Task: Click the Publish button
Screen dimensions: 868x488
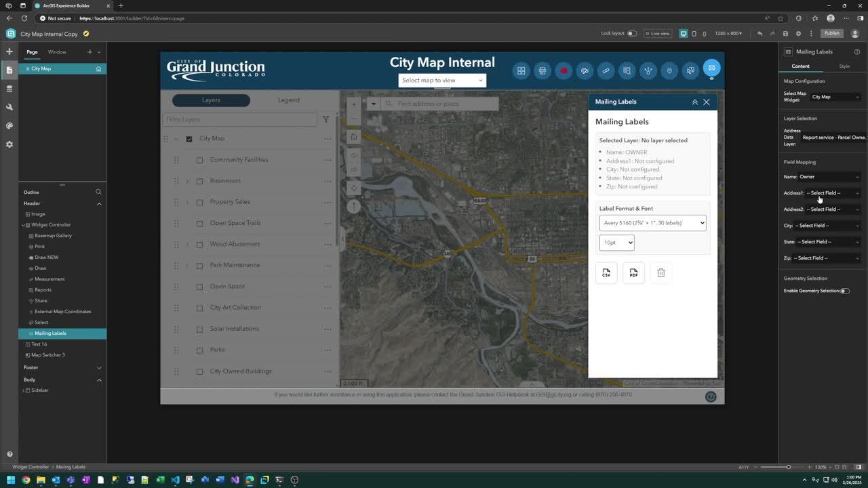Action: point(831,33)
